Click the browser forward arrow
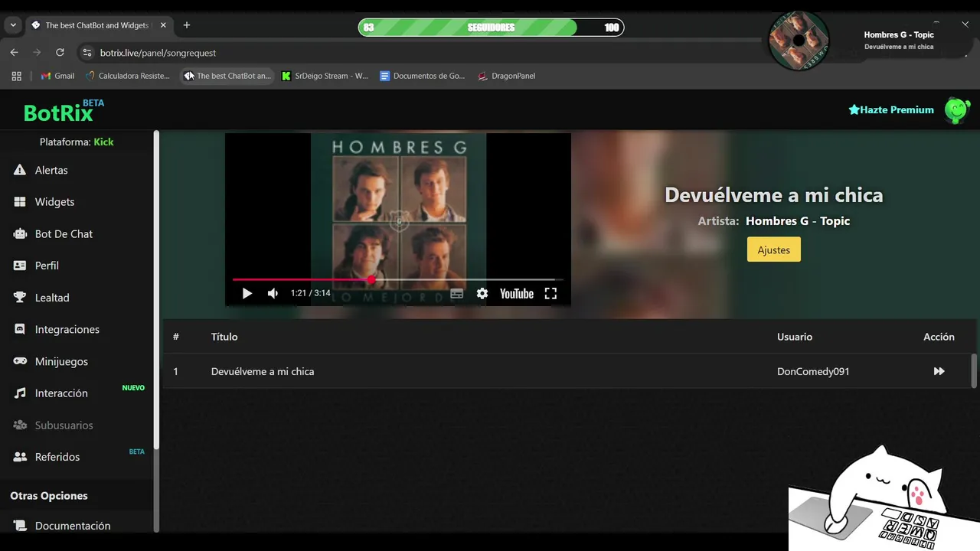 pos(37,52)
